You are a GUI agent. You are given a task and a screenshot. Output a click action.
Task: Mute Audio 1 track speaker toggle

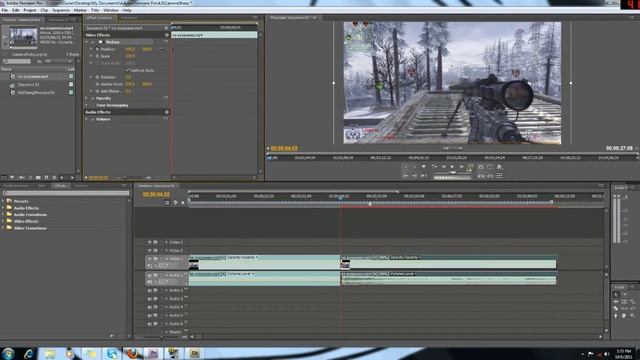149,276
